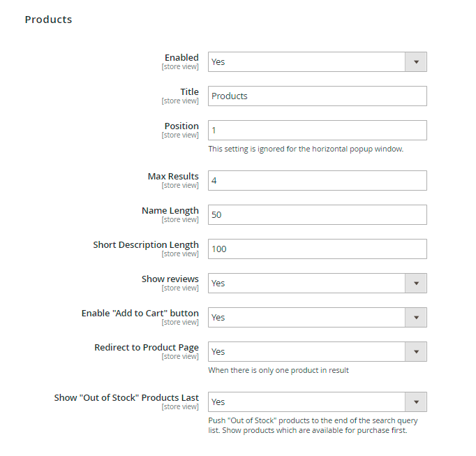Expand the Redirect to Product Page dropdown arrow
476x456 pixels.
[x=416, y=351]
